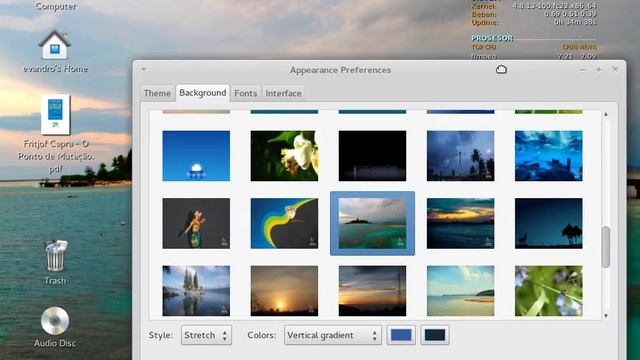The image size is (640, 360).
Task: Select the bright blue underwater wallpaper
Action: click(549, 156)
